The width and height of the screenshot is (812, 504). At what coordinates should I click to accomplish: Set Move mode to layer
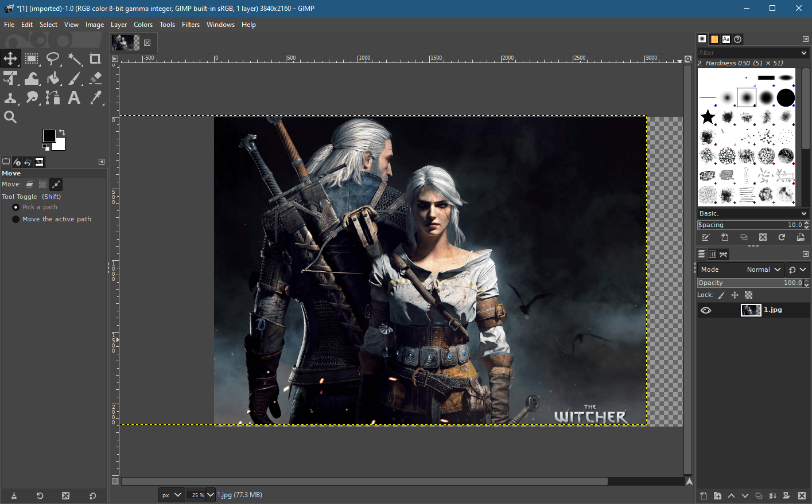pyautogui.click(x=30, y=184)
